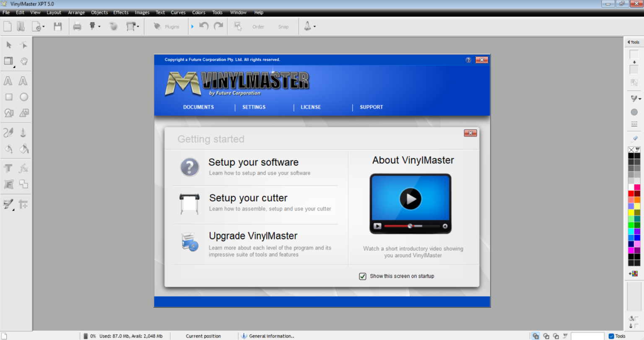Screen dimensions: 644x340
Task: Open the File menu
Action: [6, 13]
